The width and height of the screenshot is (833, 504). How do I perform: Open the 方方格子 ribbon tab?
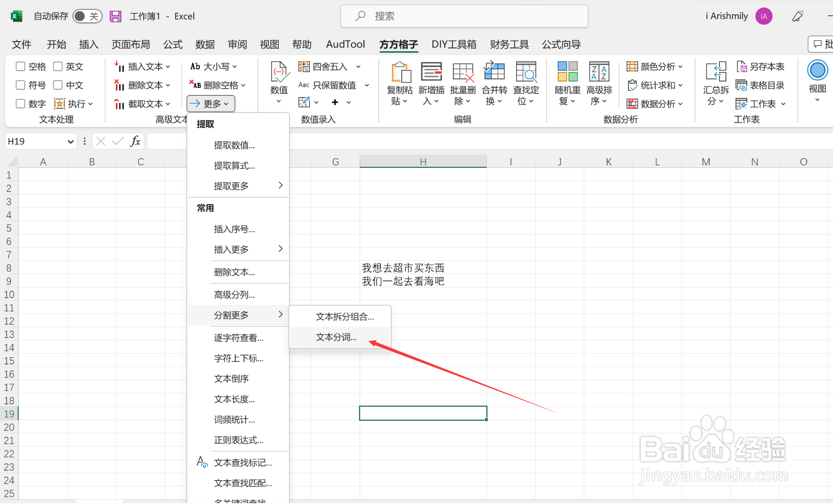[399, 44]
